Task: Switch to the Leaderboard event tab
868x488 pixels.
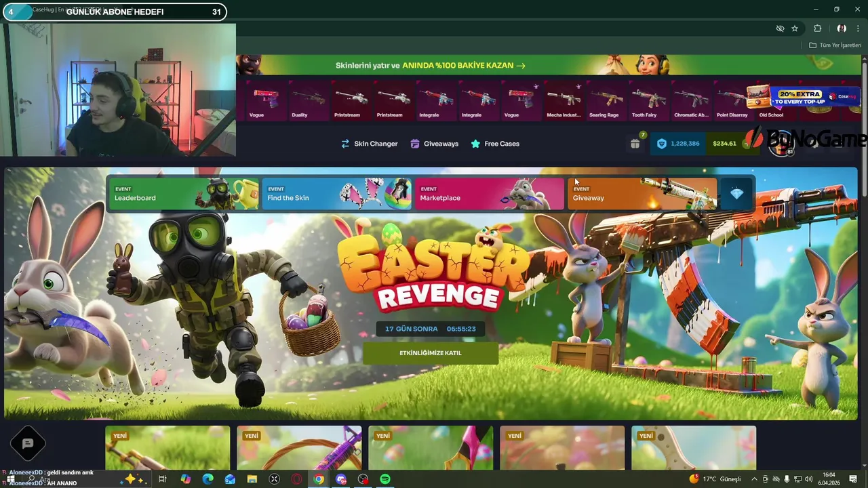Action: pyautogui.click(x=184, y=194)
